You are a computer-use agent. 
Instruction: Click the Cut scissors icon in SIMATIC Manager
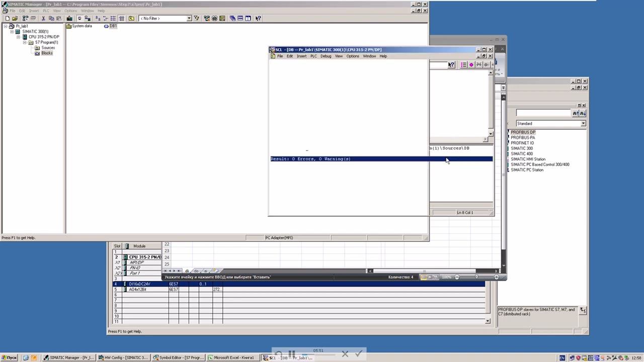(43, 18)
